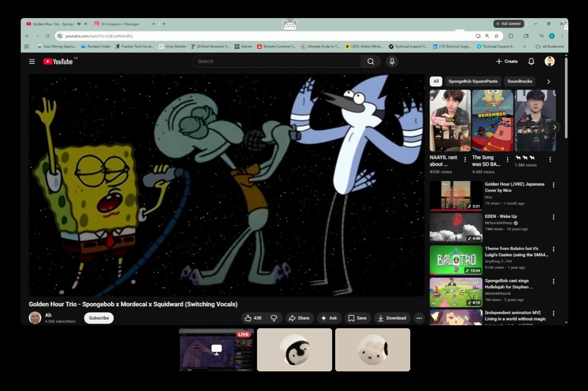Open a new browser tab
Screen dimensions: 588x391
pos(164,24)
